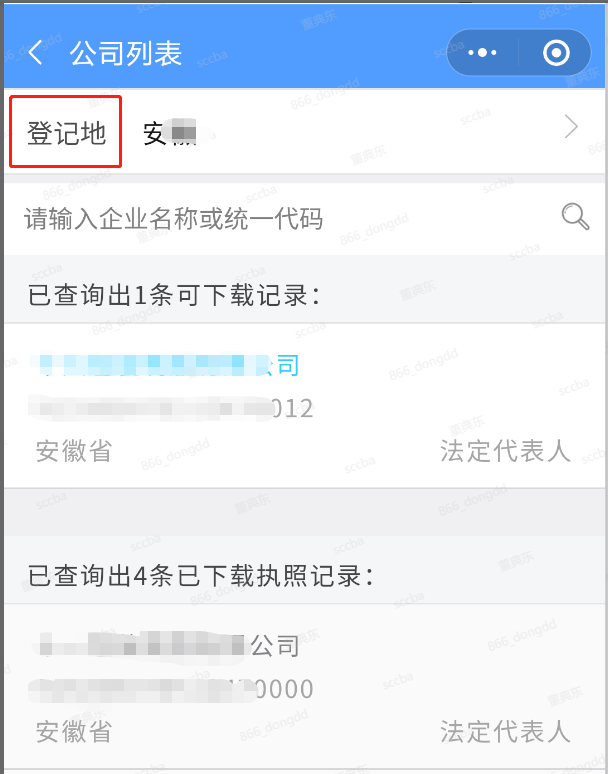Open the three-dot more menu
The width and height of the screenshot is (608, 774).
[482, 53]
